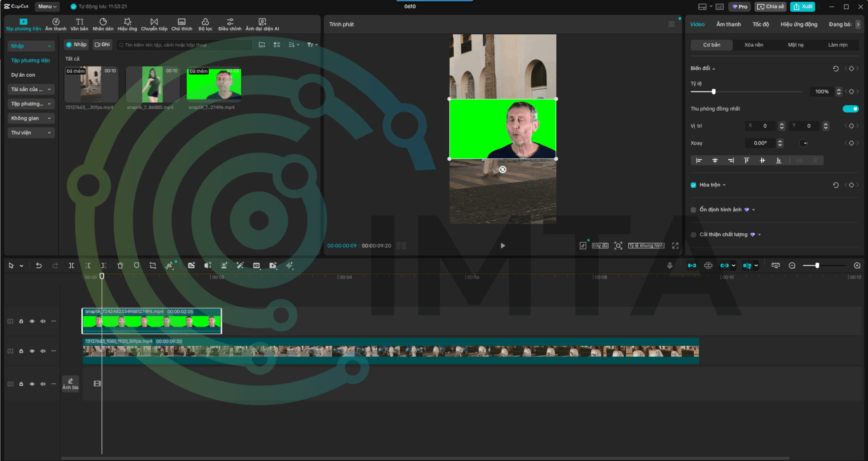This screenshot has width=868, height=461.
Task: Uncheck the Hòa trộn checkbox
Action: (x=693, y=184)
